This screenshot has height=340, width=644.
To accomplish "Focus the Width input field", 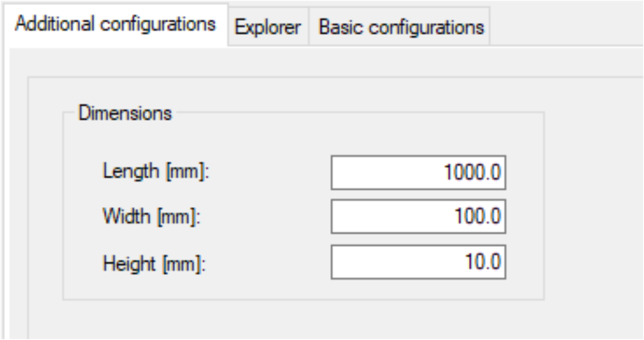I will [418, 217].
